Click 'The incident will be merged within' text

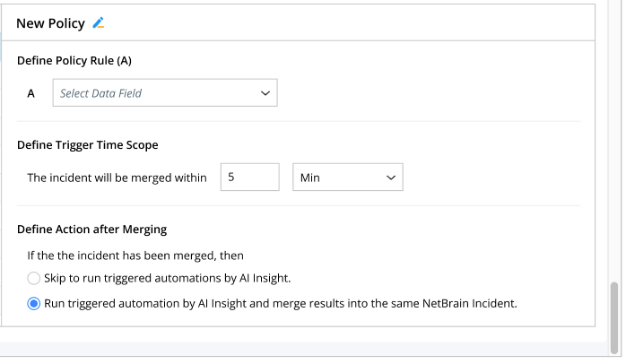(117, 178)
